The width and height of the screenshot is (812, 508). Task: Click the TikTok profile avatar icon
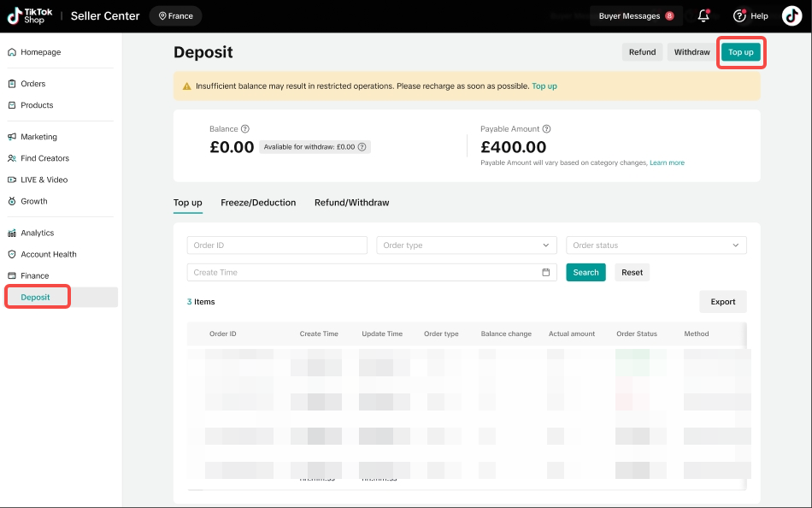pyautogui.click(x=791, y=15)
